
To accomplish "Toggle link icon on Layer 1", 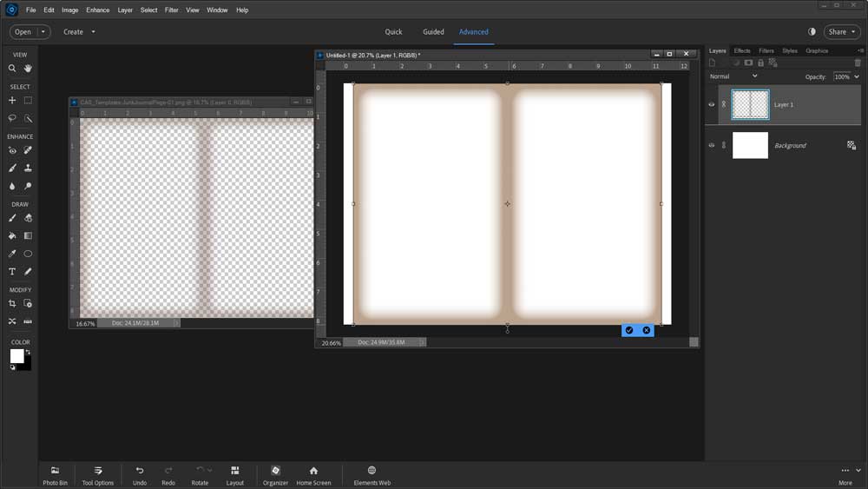I will [724, 104].
